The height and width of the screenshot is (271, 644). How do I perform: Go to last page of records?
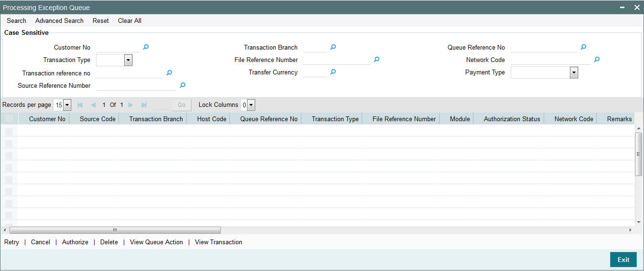[x=144, y=105]
